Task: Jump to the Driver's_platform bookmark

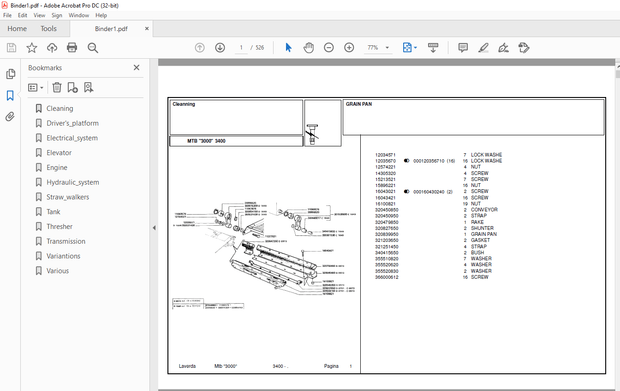Action: 73,123
